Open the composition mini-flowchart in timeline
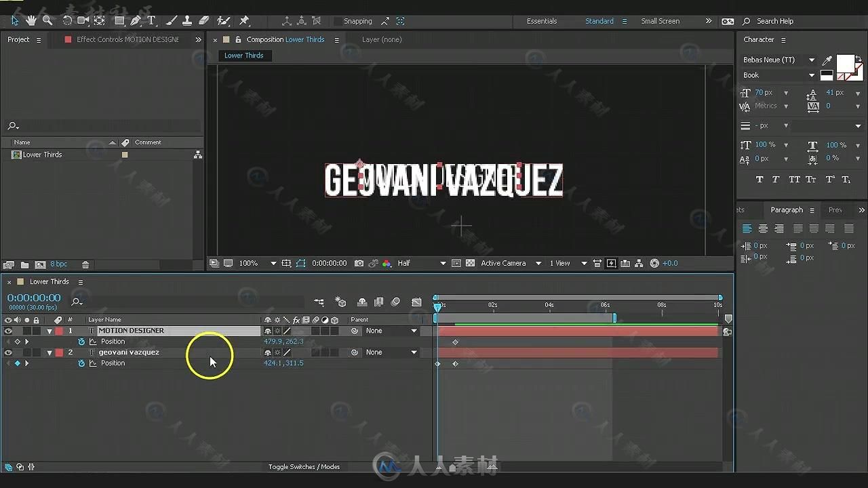Screen dimensions: 868x488 tap(319, 302)
